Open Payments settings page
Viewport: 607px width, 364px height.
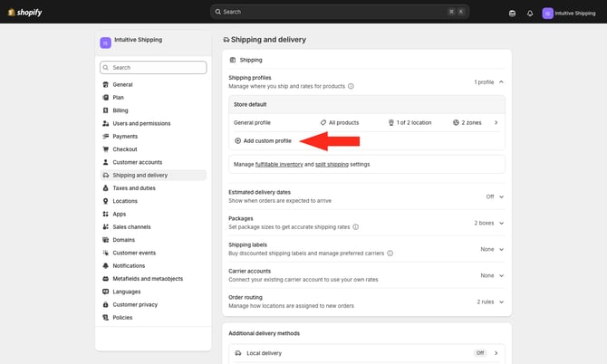(153, 136)
